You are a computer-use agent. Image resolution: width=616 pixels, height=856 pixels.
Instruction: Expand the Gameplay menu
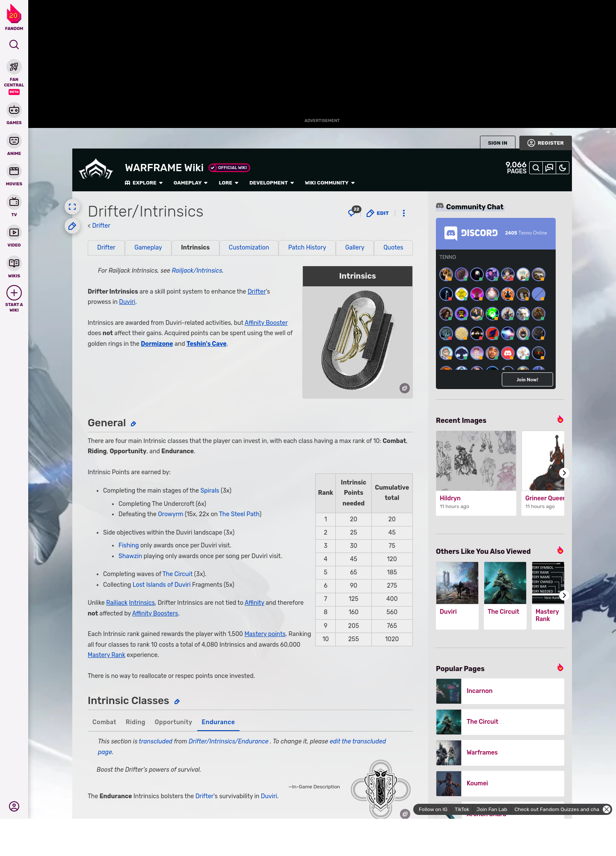(x=190, y=183)
